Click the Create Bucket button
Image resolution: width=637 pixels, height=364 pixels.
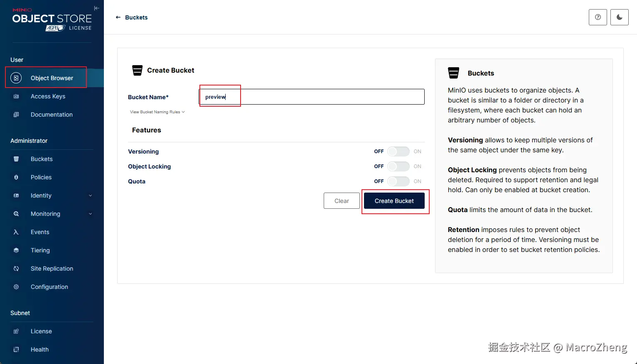pyautogui.click(x=394, y=201)
